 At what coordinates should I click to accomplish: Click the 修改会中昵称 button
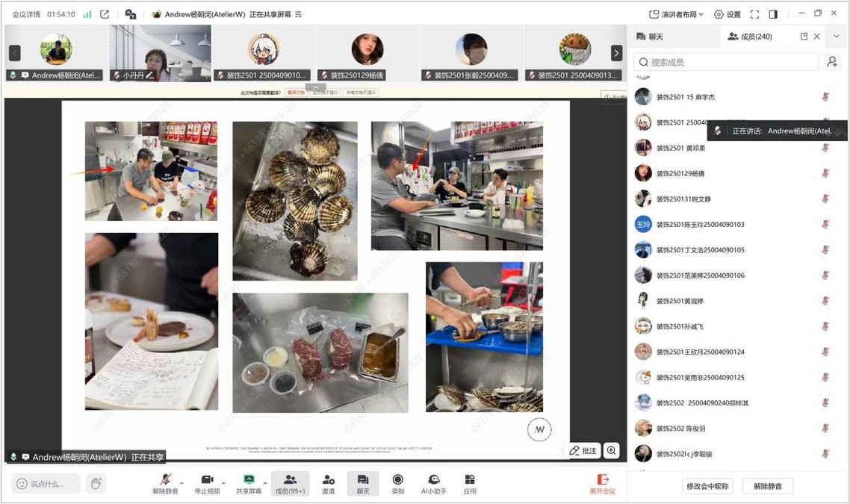point(707,486)
